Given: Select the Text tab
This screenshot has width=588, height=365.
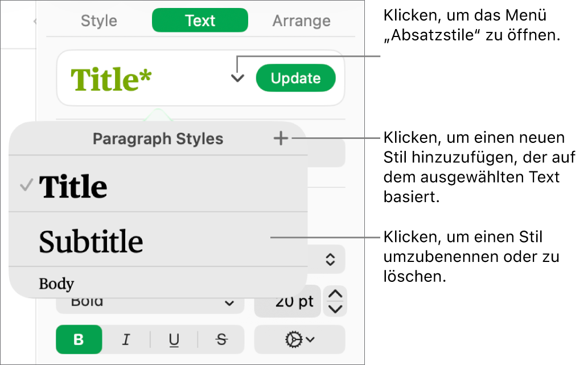Looking at the screenshot, I should tap(200, 20).
